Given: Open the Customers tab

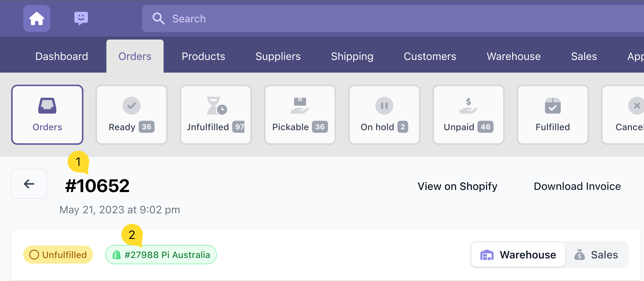Looking at the screenshot, I should [x=430, y=56].
